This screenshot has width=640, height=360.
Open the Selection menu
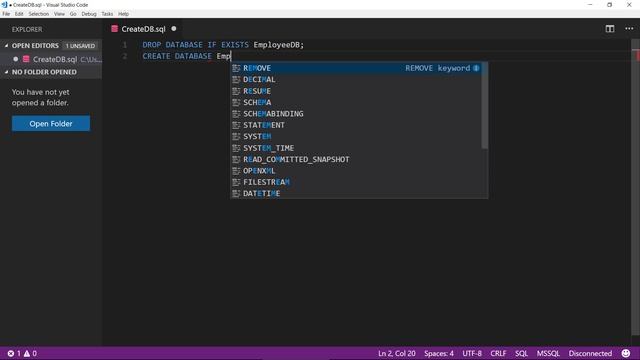pyautogui.click(x=39, y=14)
